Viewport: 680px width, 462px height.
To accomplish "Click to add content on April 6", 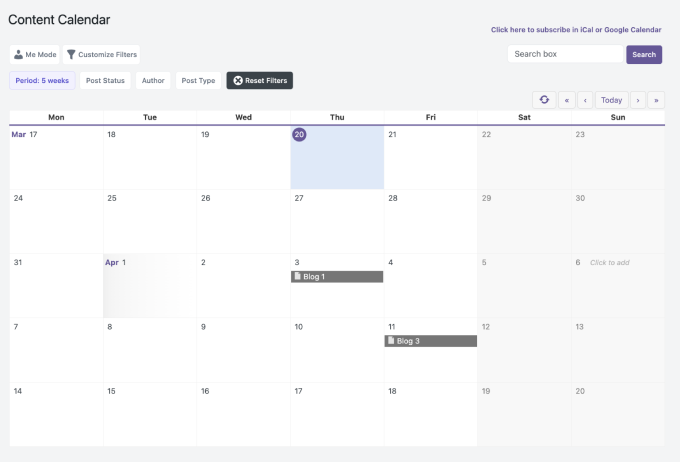I will click(x=610, y=263).
